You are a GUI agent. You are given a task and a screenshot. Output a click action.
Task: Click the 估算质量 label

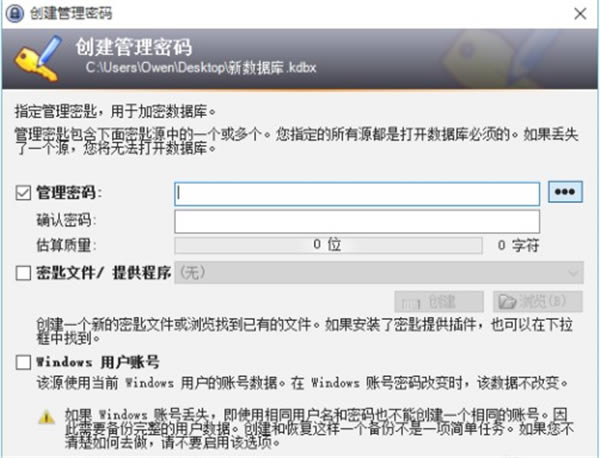(66, 245)
